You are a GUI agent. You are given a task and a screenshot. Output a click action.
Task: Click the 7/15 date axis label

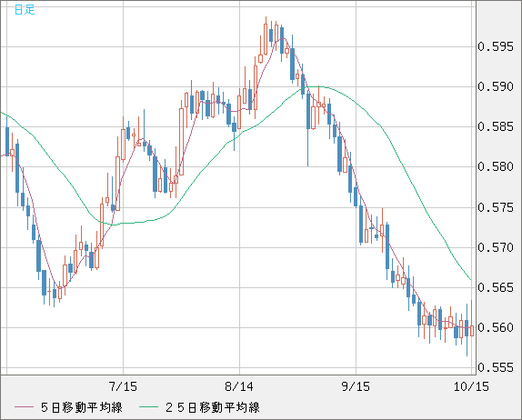point(123,386)
